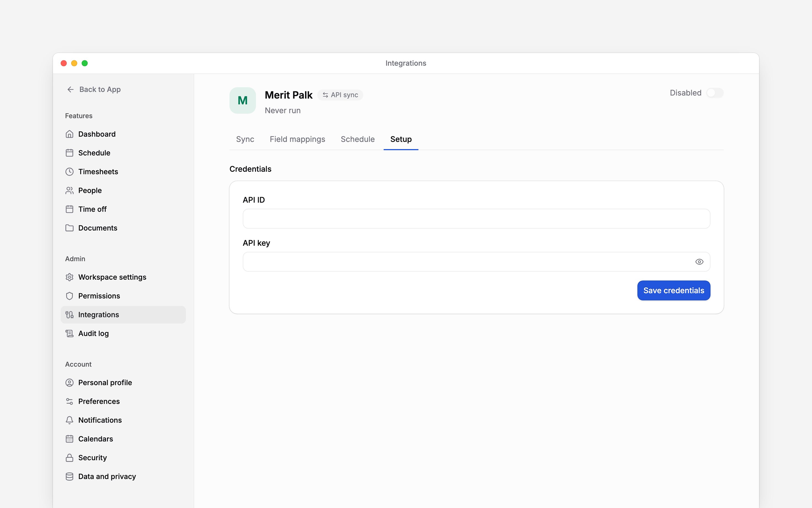812x508 pixels.
Task: Click the 'Disabled' status label
Action: (685, 93)
